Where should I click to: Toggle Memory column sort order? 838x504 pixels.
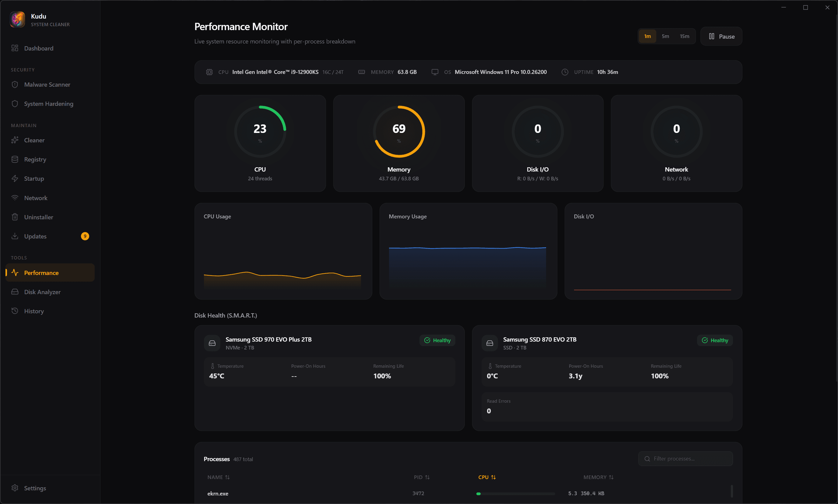point(598,477)
